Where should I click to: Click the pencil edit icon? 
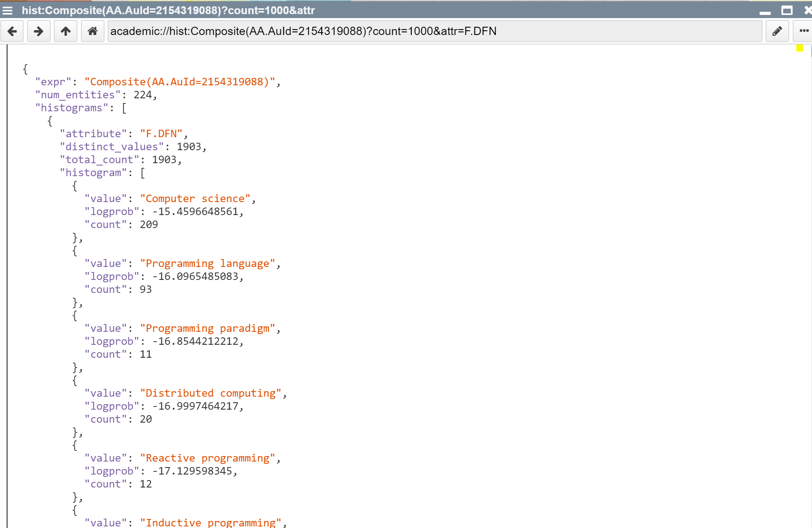pos(777,31)
